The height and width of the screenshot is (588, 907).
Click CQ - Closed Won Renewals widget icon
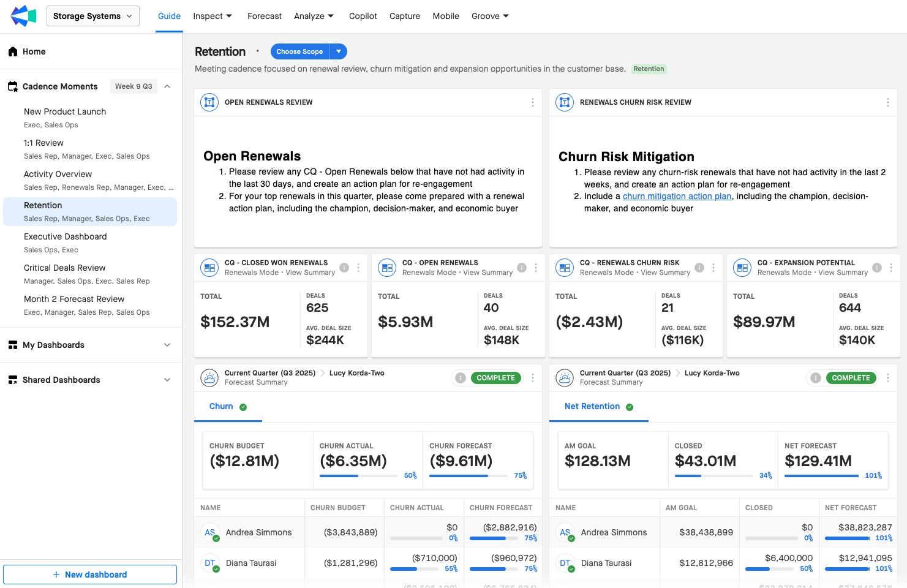209,268
